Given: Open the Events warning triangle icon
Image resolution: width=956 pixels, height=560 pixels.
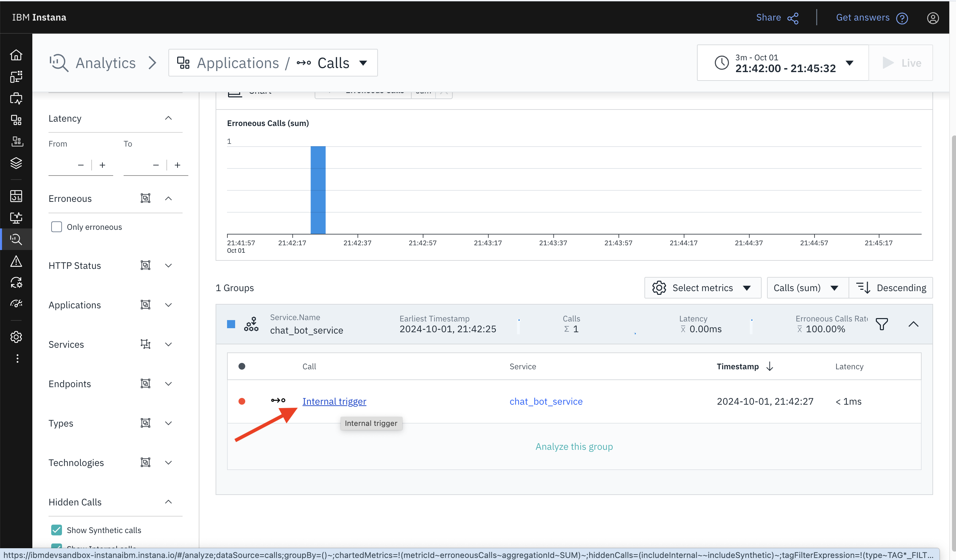Looking at the screenshot, I should 16,261.
